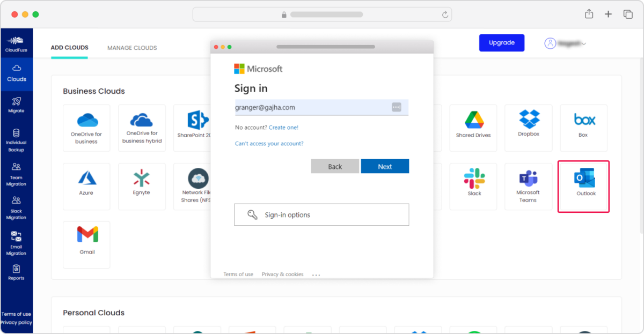Click Can't access your account link
The image size is (644, 334).
click(269, 143)
